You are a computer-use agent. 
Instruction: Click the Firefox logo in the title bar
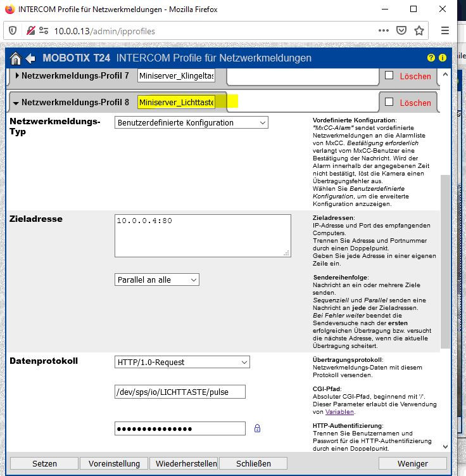click(10, 9)
